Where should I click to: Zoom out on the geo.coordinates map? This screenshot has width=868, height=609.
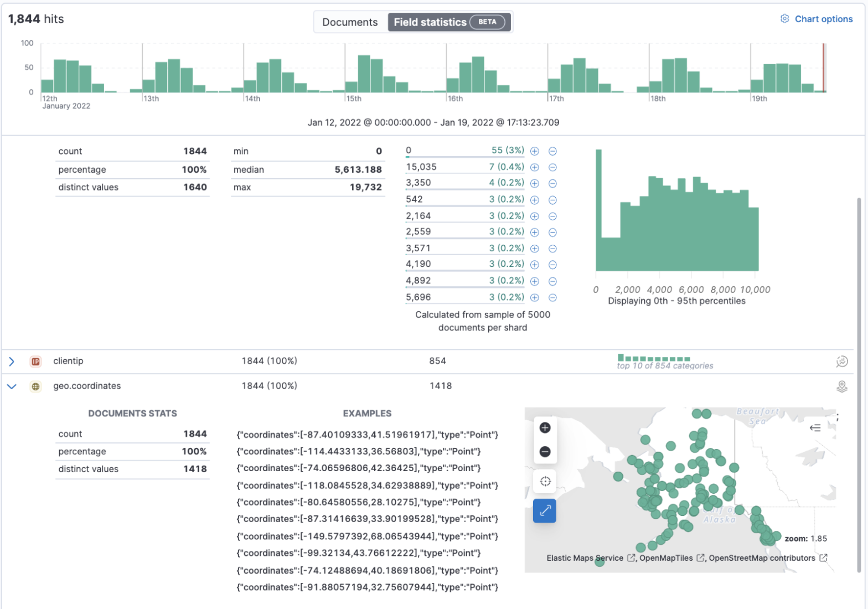click(x=545, y=452)
